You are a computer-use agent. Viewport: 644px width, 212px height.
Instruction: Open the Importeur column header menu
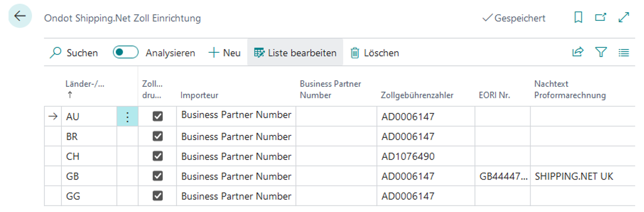pos(199,95)
